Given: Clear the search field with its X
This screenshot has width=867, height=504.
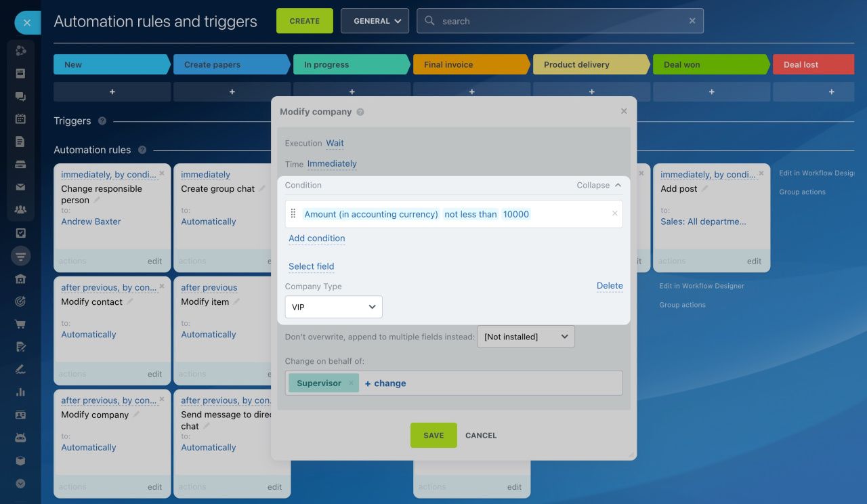Looking at the screenshot, I should pyautogui.click(x=692, y=21).
